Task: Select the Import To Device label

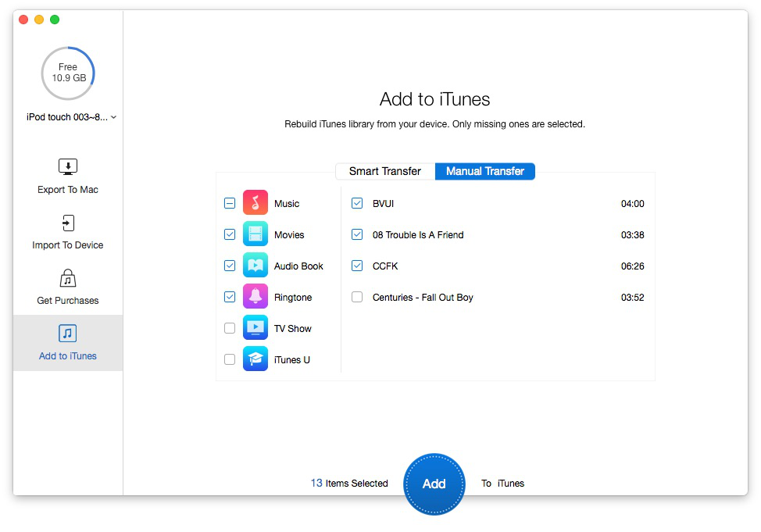Action: 68,245
